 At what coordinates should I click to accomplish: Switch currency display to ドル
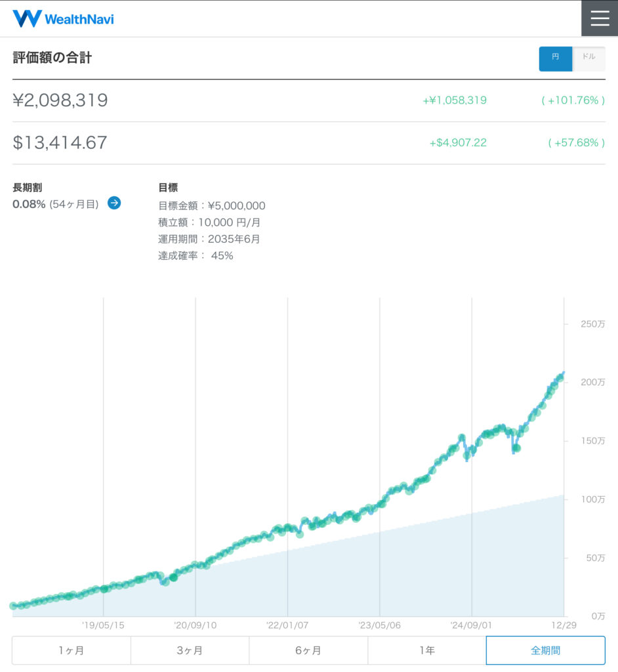pyautogui.click(x=588, y=58)
